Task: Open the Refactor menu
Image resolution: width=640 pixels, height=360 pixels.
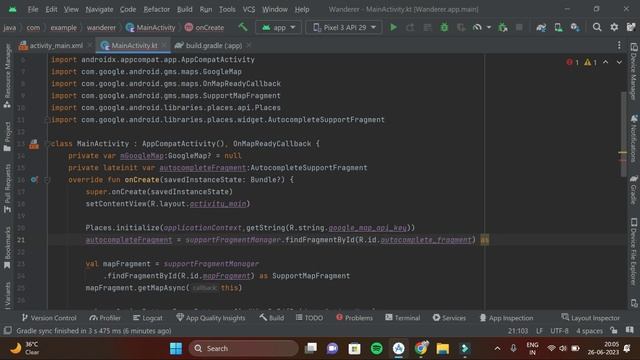Action: click(x=156, y=9)
